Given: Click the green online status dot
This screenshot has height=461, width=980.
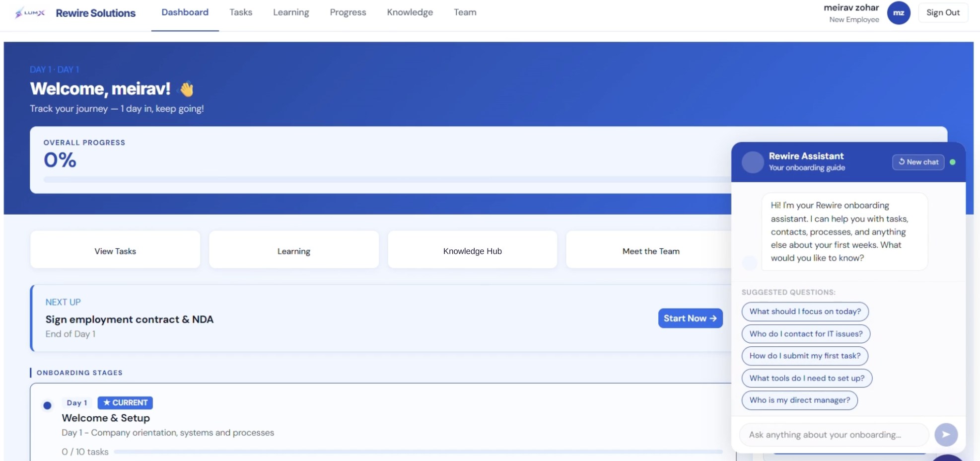Looking at the screenshot, I should [953, 162].
